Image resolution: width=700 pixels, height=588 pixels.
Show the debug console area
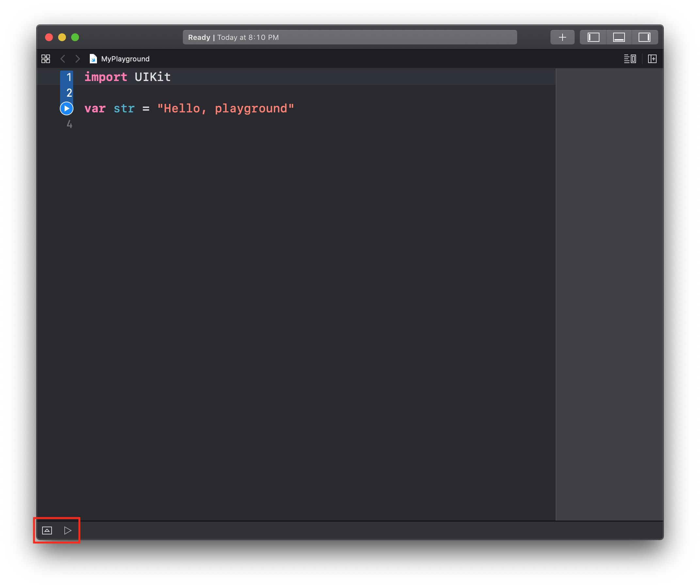pyautogui.click(x=47, y=530)
